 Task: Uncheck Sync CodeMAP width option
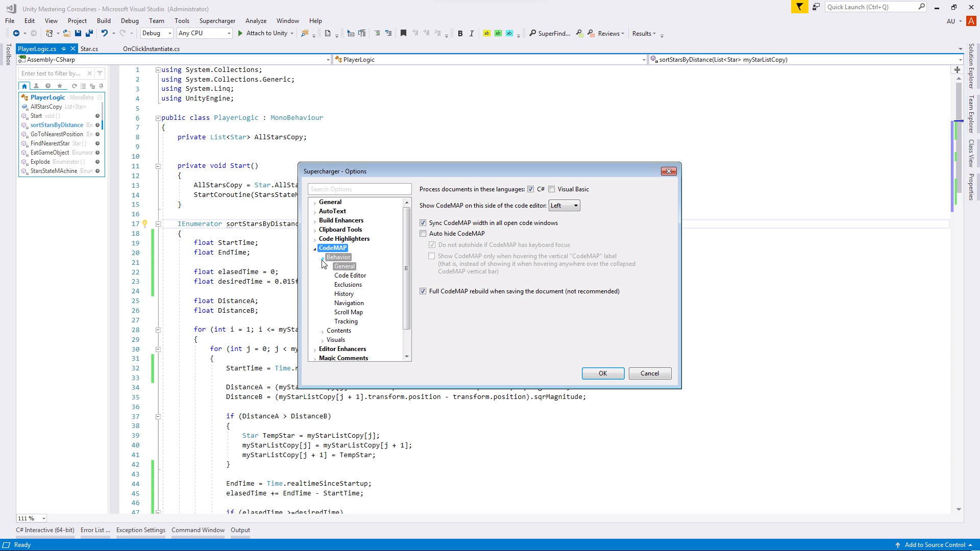click(x=423, y=222)
